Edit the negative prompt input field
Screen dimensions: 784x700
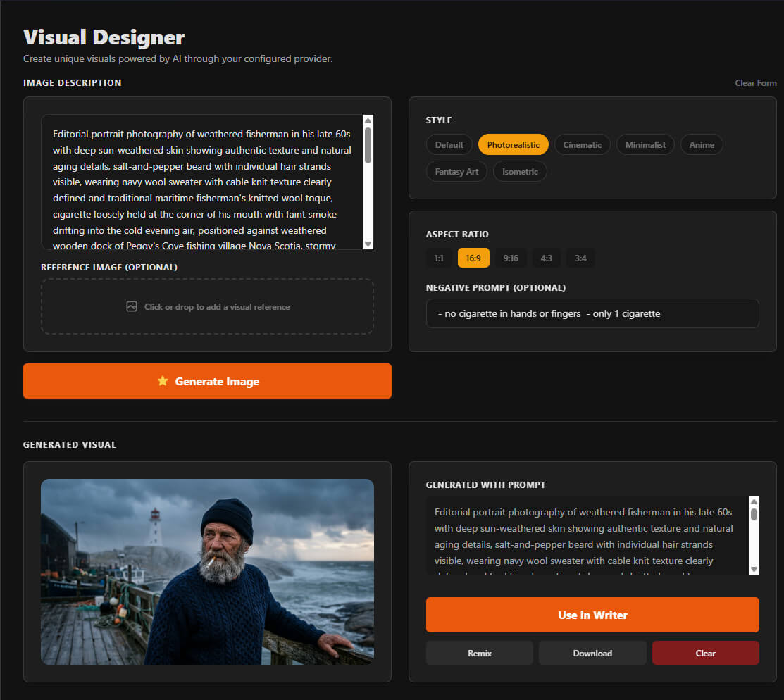tap(592, 313)
